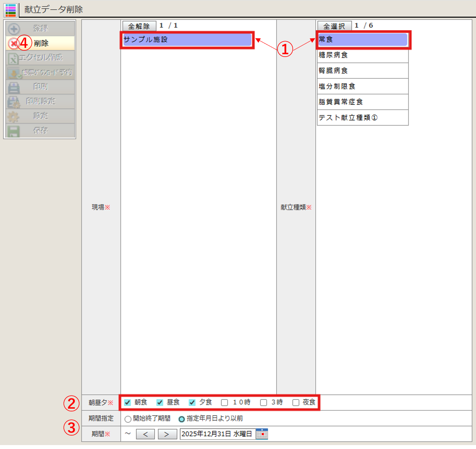The width and height of the screenshot is (476, 449).
Task: Click the 登録 (register) plus icon
Action: click(14, 28)
